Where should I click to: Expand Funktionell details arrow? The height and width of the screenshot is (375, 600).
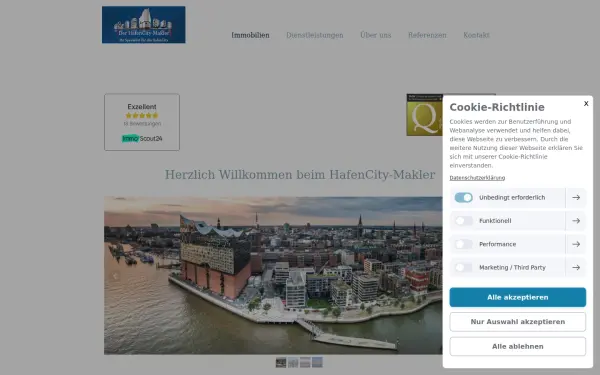576,221
